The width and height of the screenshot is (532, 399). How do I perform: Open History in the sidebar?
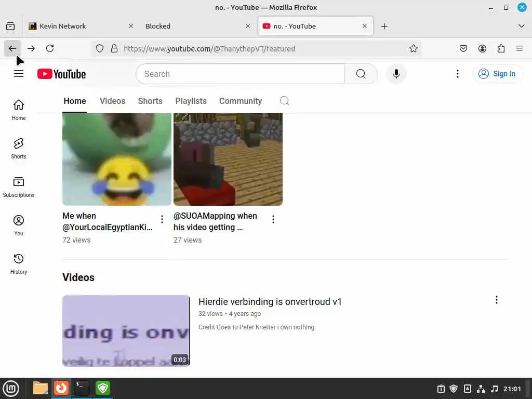point(19,263)
